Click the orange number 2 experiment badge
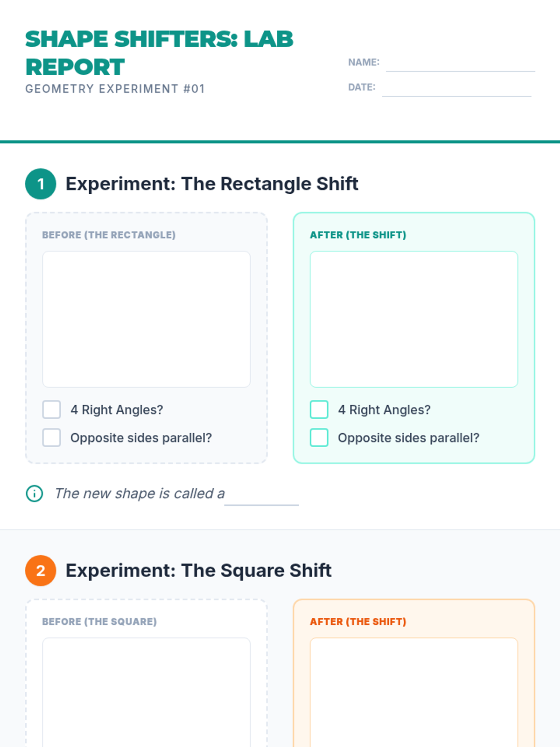 pos(41,571)
